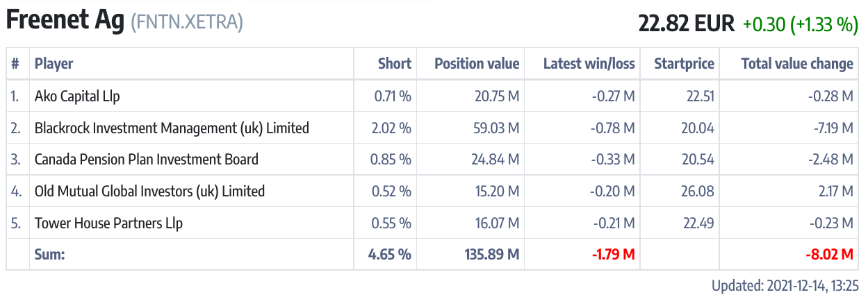Image resolution: width=868 pixels, height=297 pixels.
Task: Click the # column header
Action: tap(15, 64)
